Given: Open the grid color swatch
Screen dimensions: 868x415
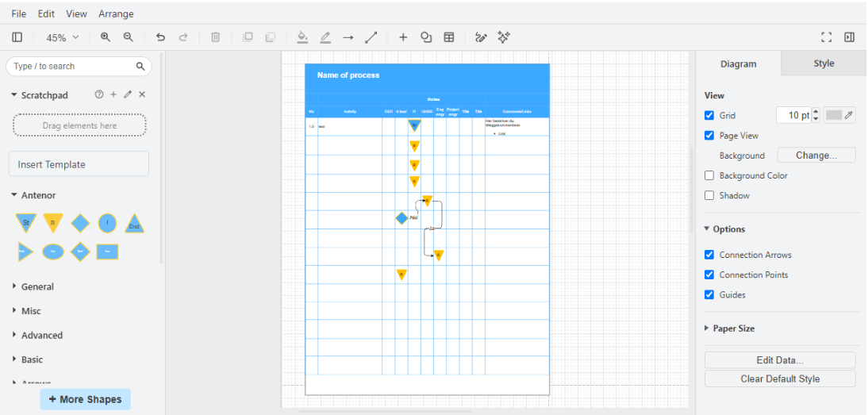Looking at the screenshot, I should [839, 115].
